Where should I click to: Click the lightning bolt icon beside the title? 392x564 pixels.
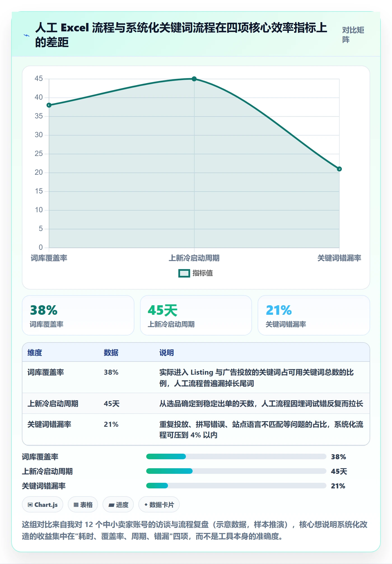pyautogui.click(x=27, y=36)
